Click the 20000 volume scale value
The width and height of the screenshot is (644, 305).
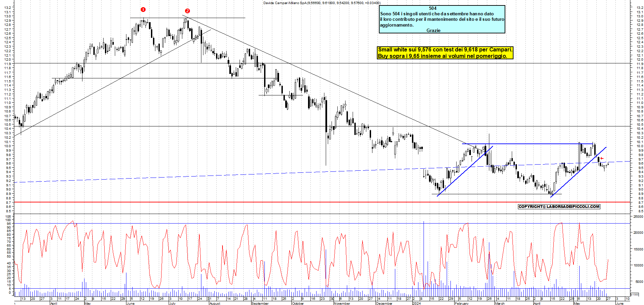[638, 233]
